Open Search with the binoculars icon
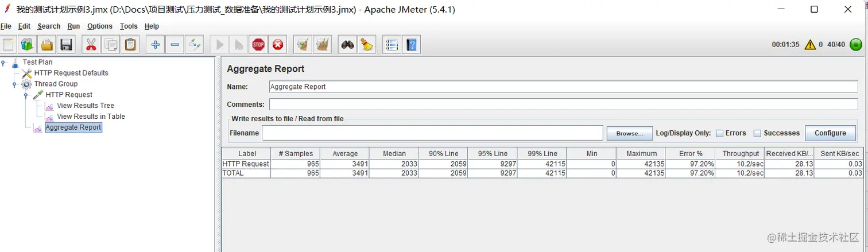This screenshot has width=868, height=252. [347, 44]
